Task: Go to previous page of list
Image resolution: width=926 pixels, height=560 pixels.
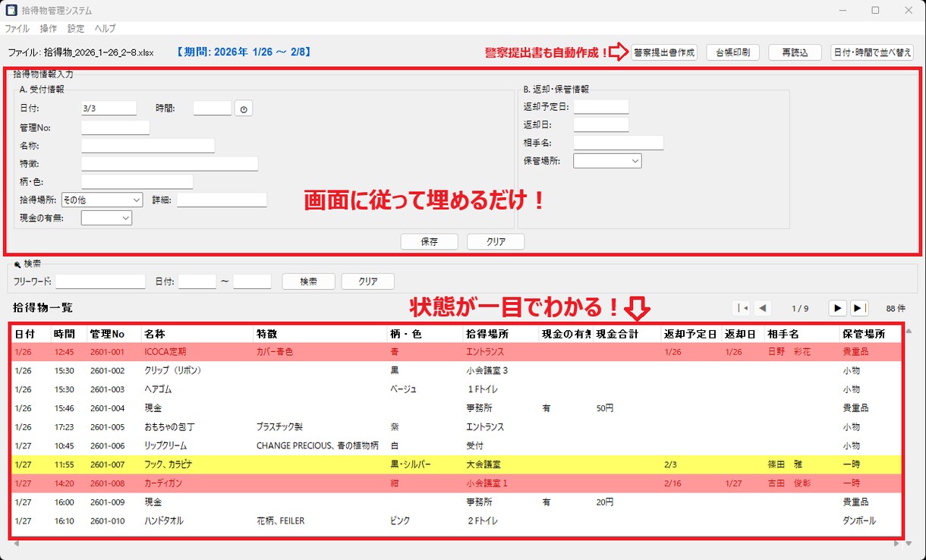Action: [x=764, y=308]
